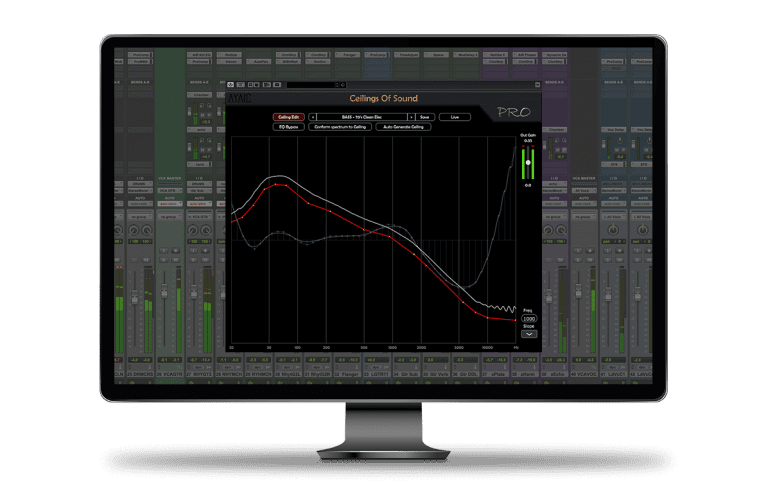Click the Freq value field showing 1000
Viewport: 768px width, 487px height.
(x=528, y=318)
